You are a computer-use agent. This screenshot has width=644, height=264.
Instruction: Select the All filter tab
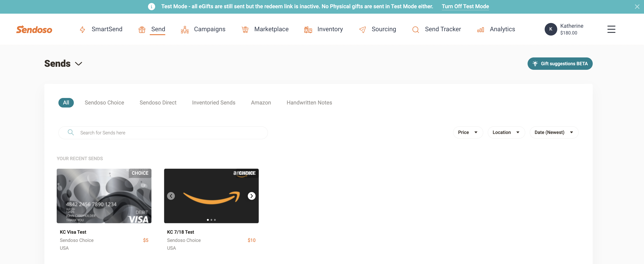(66, 103)
